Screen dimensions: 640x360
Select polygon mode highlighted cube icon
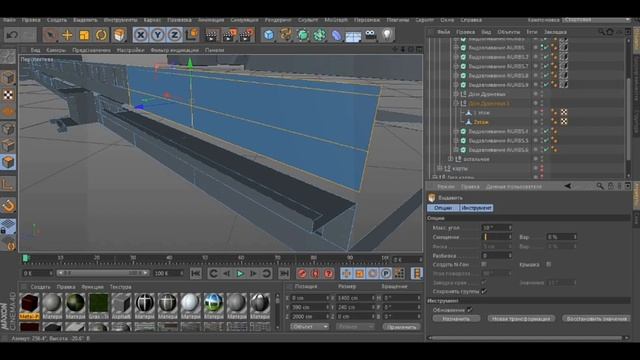pos(8,162)
